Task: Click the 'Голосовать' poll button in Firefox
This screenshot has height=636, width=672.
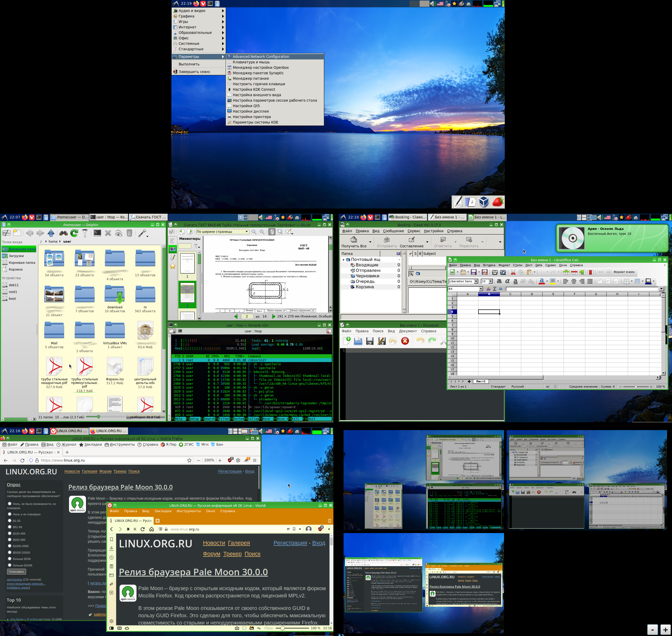Action: coord(16,572)
